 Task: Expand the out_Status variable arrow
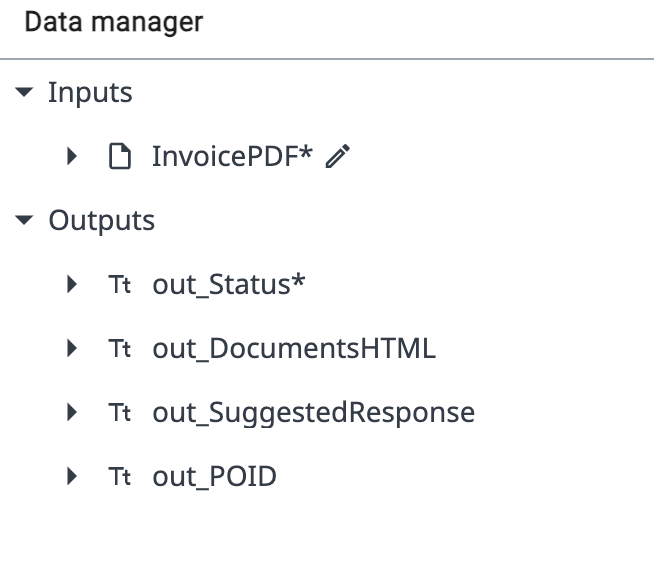point(72,284)
